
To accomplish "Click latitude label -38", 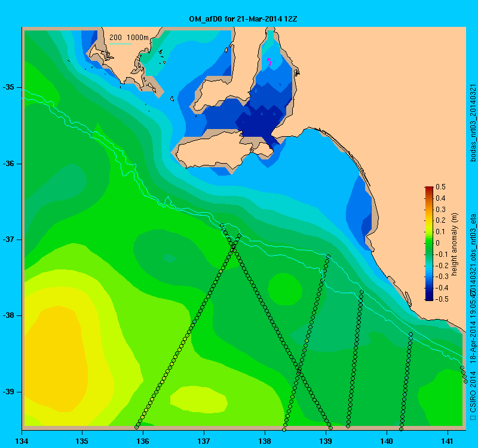I will click(x=8, y=315).
